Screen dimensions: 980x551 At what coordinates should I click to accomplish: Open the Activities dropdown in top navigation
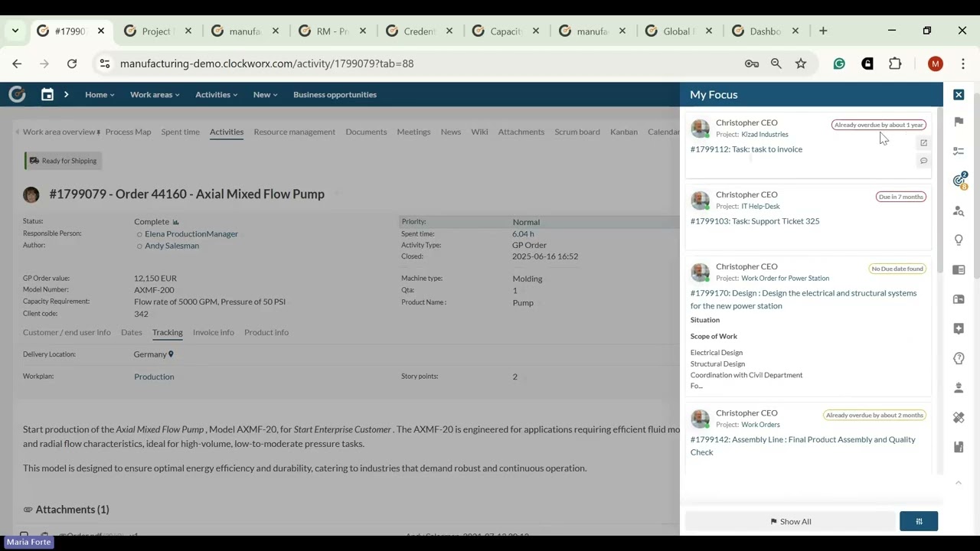pos(216,94)
